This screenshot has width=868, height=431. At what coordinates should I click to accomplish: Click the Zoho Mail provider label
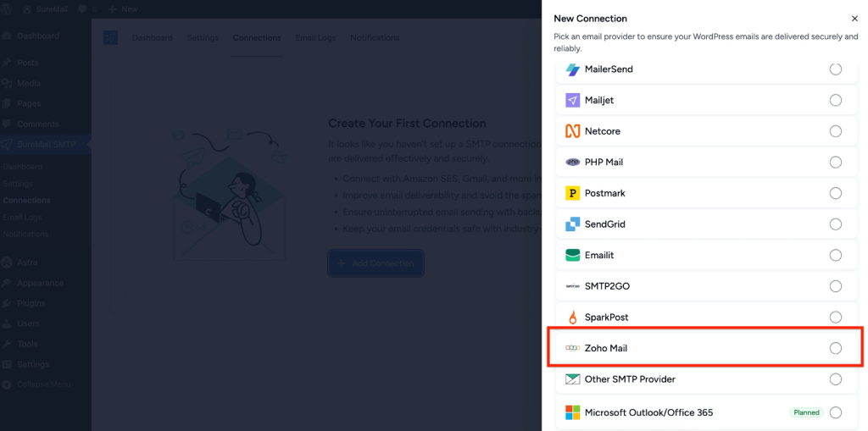click(605, 349)
